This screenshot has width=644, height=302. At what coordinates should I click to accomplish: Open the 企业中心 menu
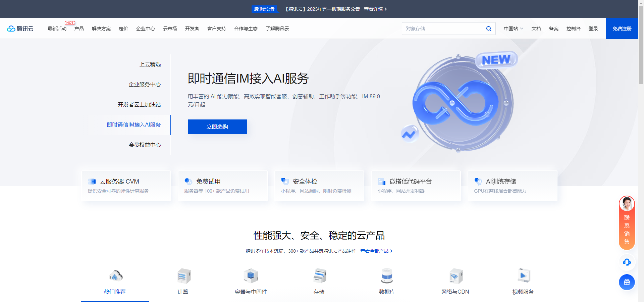[x=146, y=29]
